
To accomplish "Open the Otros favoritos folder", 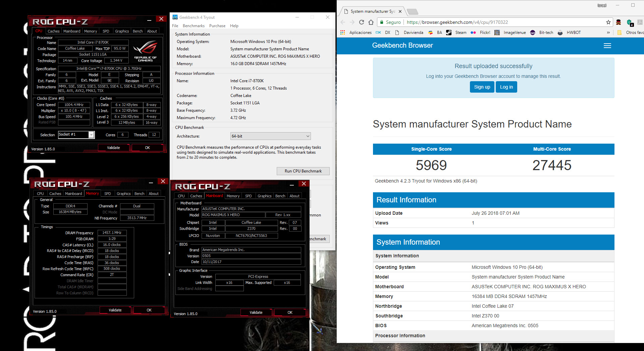I will (630, 33).
